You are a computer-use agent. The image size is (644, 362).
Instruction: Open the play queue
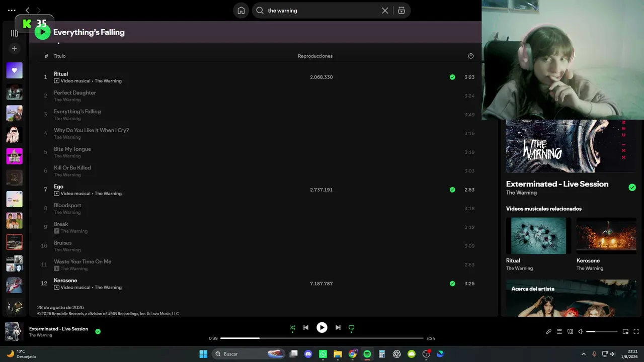point(559,331)
